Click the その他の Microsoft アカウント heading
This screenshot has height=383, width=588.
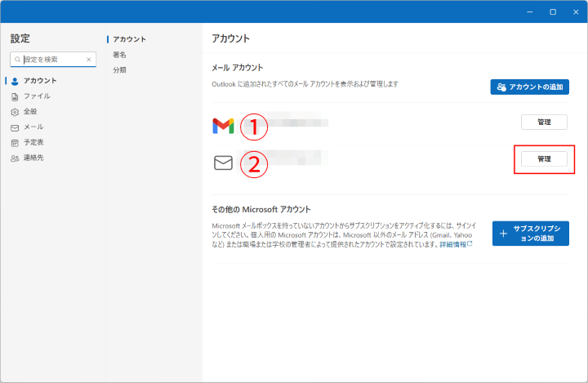(261, 209)
